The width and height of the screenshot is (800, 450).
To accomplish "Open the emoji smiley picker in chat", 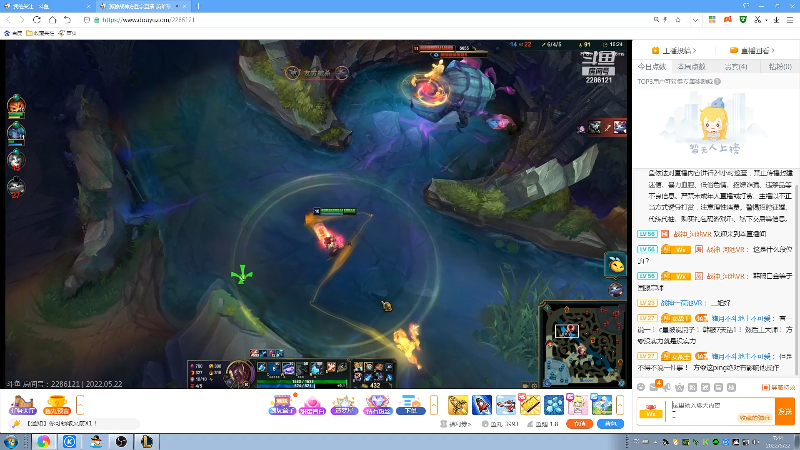I will [x=641, y=387].
